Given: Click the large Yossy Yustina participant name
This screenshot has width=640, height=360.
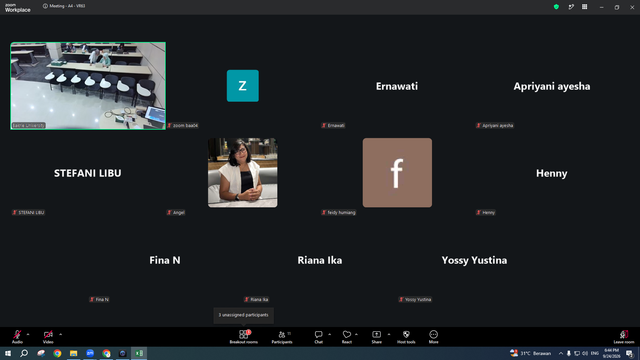Looking at the screenshot, I should coord(474,260).
